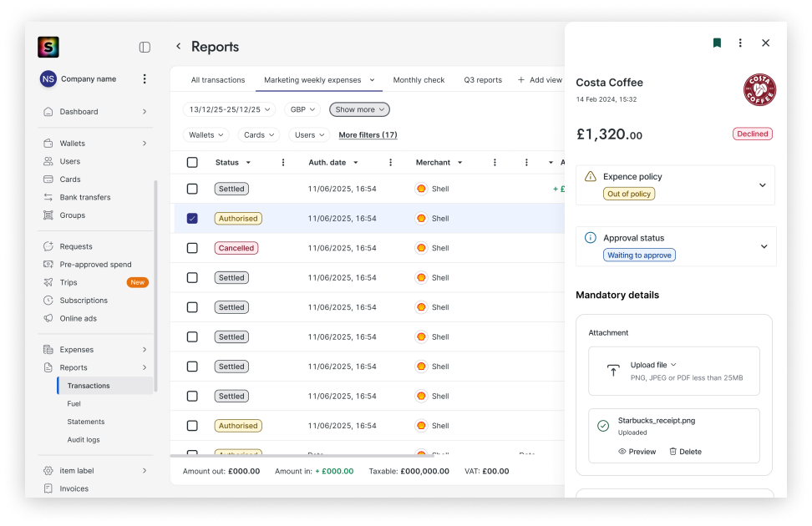Open the date range dropdown

click(x=229, y=109)
